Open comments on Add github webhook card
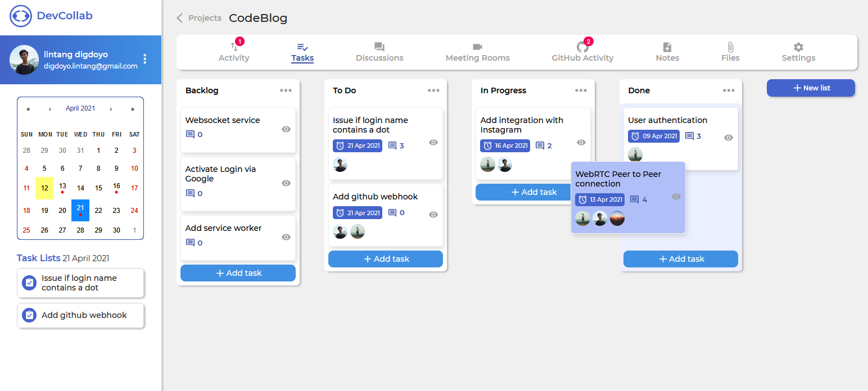Screen dimensions: 868x391 pos(394,212)
